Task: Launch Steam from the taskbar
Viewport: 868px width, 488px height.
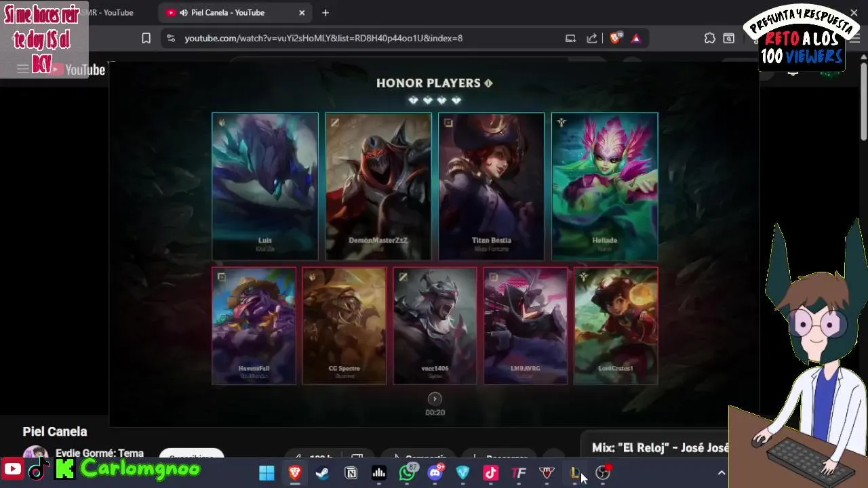Action: (323, 473)
